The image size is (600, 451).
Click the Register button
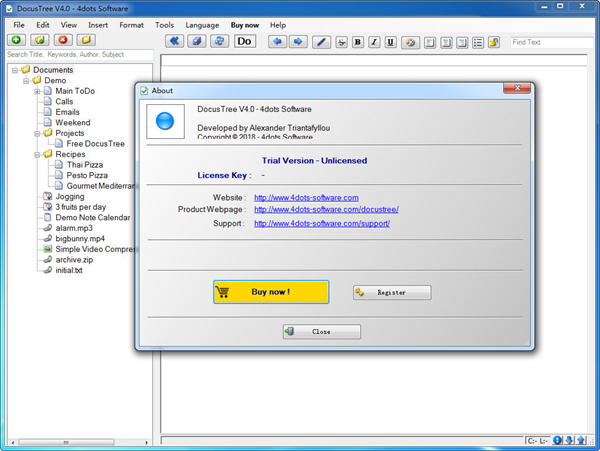(392, 292)
